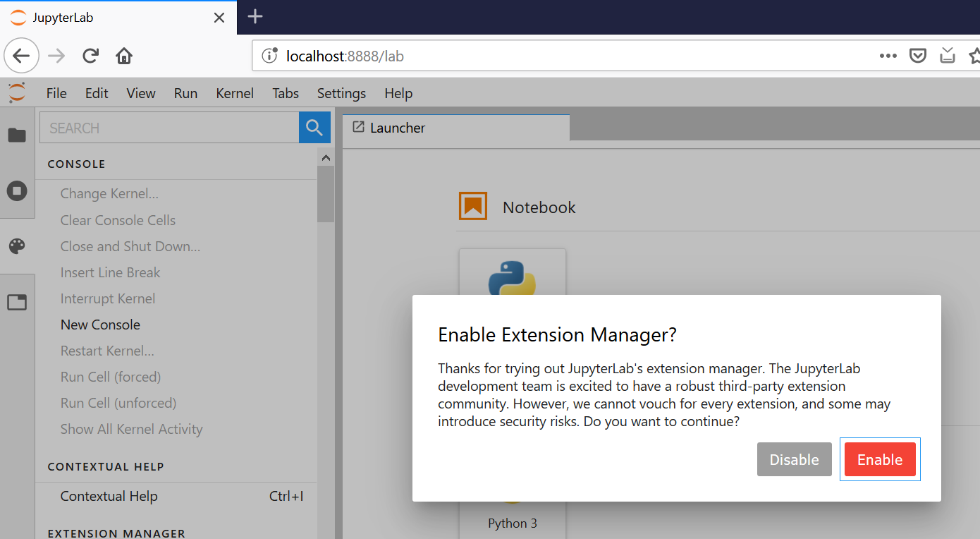Click the orange Notebook bookmark icon
Image resolution: width=980 pixels, height=539 pixels.
[x=473, y=205]
